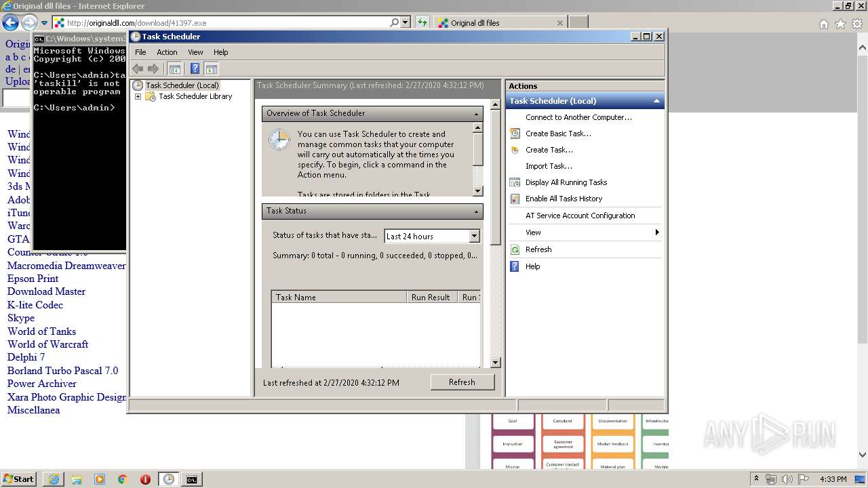868x488 pixels.
Task: Open the K-lite Codec link
Action: (35, 305)
